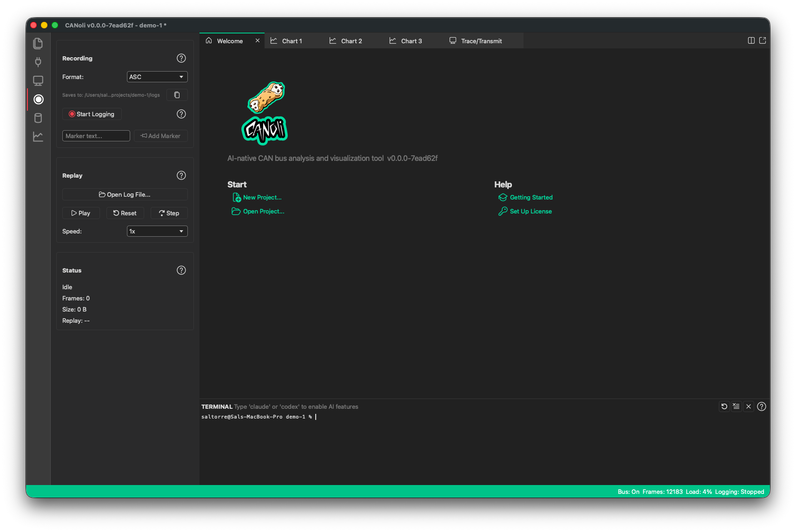Click the Open Log File button
Screen dimensions: 796x532
(125, 194)
